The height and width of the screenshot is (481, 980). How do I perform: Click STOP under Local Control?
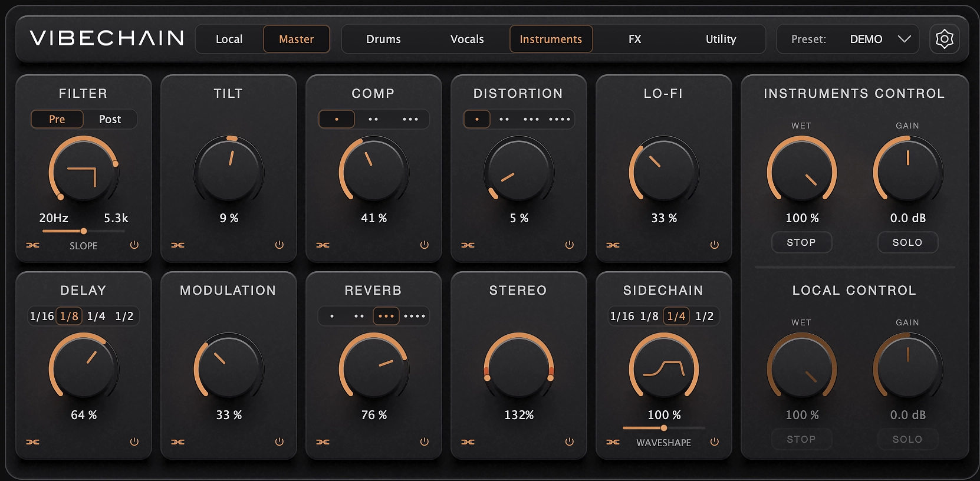(x=801, y=439)
